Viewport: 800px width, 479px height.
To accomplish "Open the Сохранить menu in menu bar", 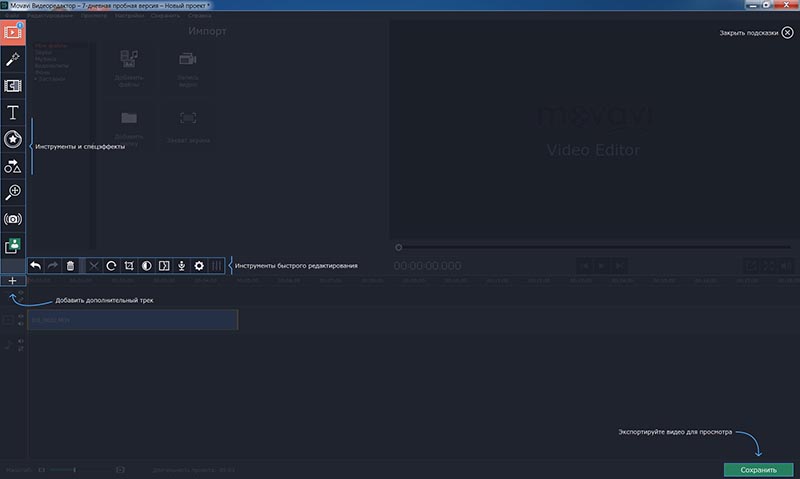I will point(165,16).
